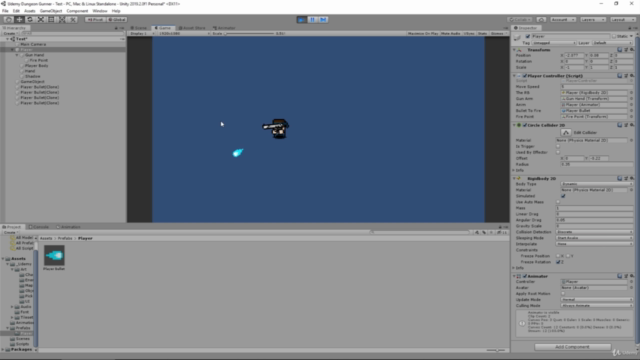Click lock icon on Hierarchy panel

point(116,28)
